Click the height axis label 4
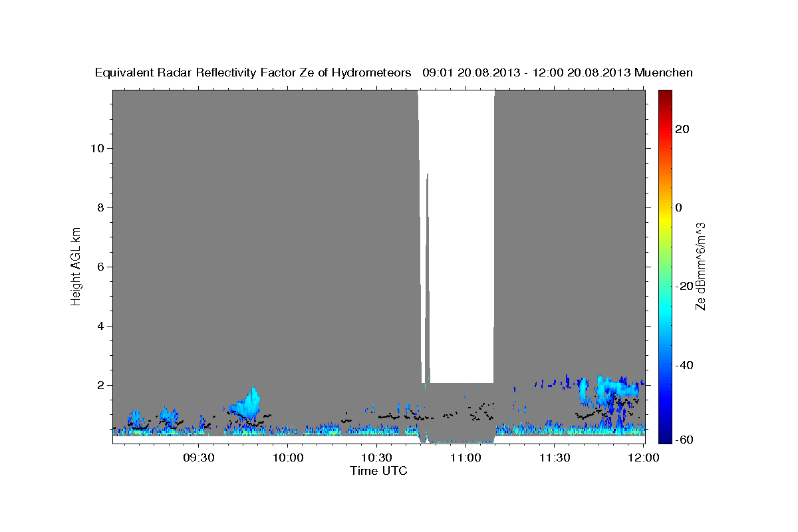This screenshot has width=798, height=532. 102,326
